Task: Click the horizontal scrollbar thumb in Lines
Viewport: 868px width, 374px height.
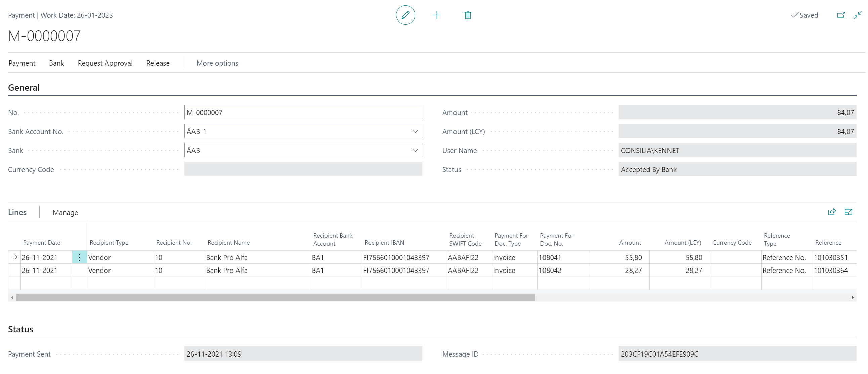Action: [x=276, y=297]
